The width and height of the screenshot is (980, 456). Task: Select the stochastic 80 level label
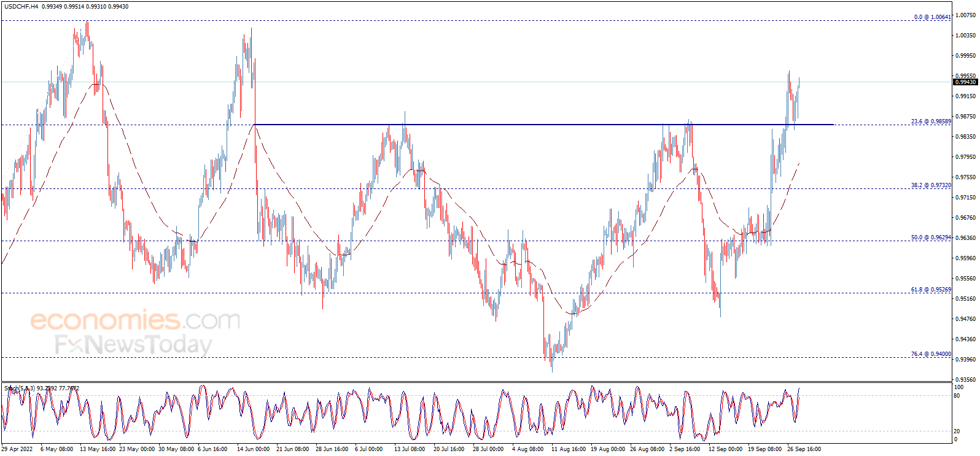point(957,396)
